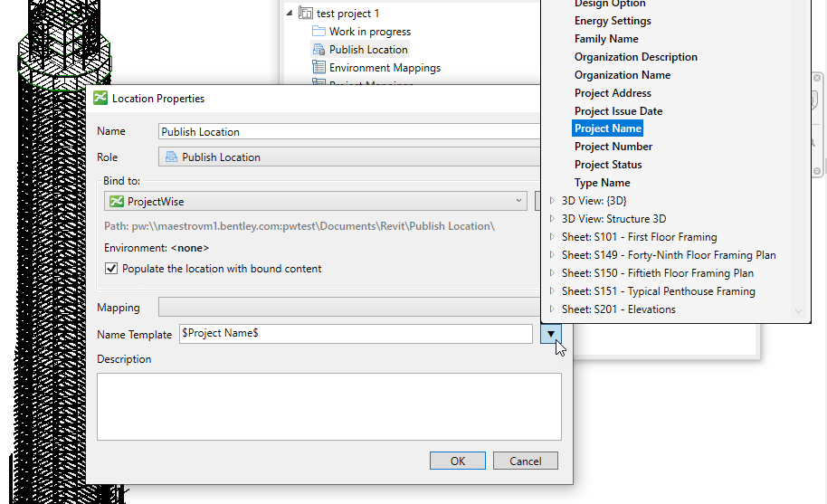Collapse the test project 1 tree node

click(289, 13)
